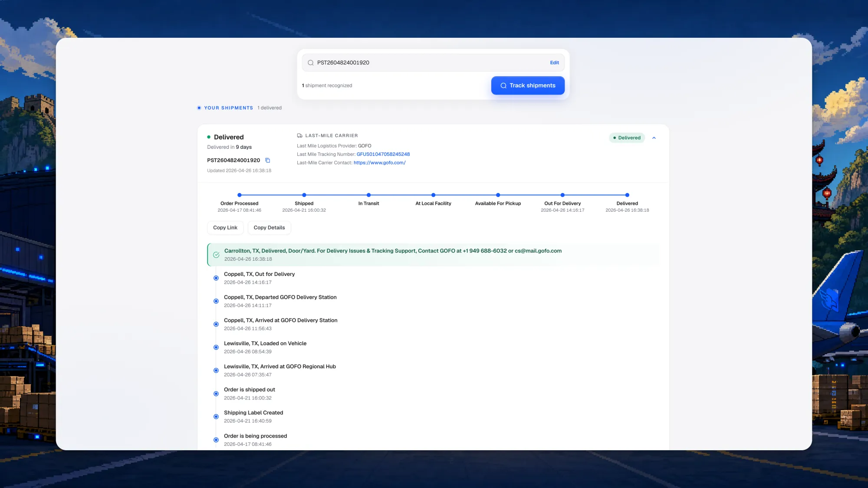Click the PST2604824001920 number in shipment card
Viewport: 868px width, 488px height.
[233, 160]
